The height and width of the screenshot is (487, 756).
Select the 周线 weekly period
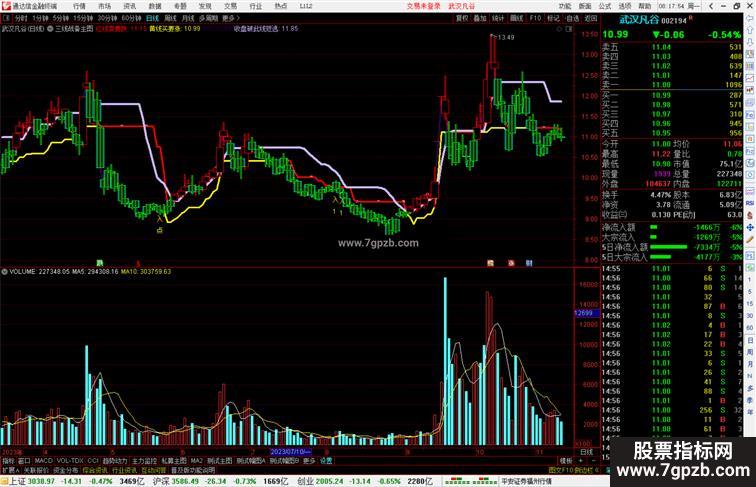[170, 18]
